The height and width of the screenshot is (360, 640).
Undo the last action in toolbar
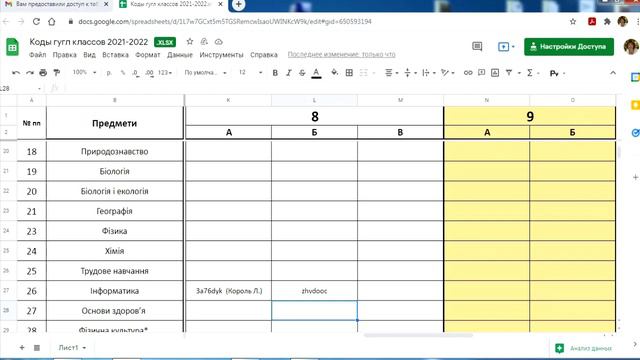click(x=16, y=73)
